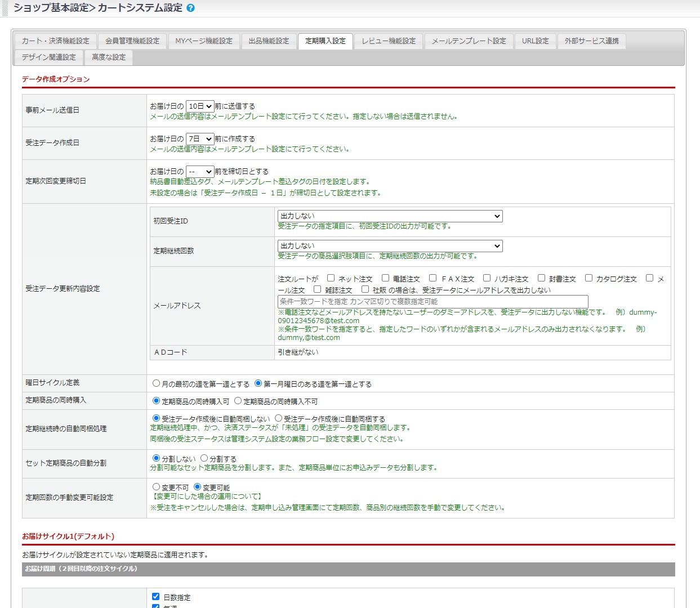
Task: Go to the 外部サービス連携 tab
Action: tap(591, 41)
